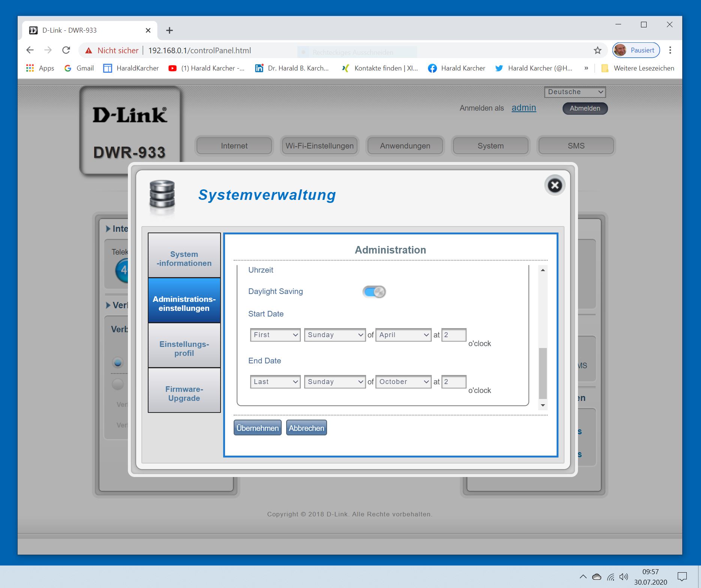Click the D-Link logo
Viewport: 701px width, 588px height.
click(130, 115)
